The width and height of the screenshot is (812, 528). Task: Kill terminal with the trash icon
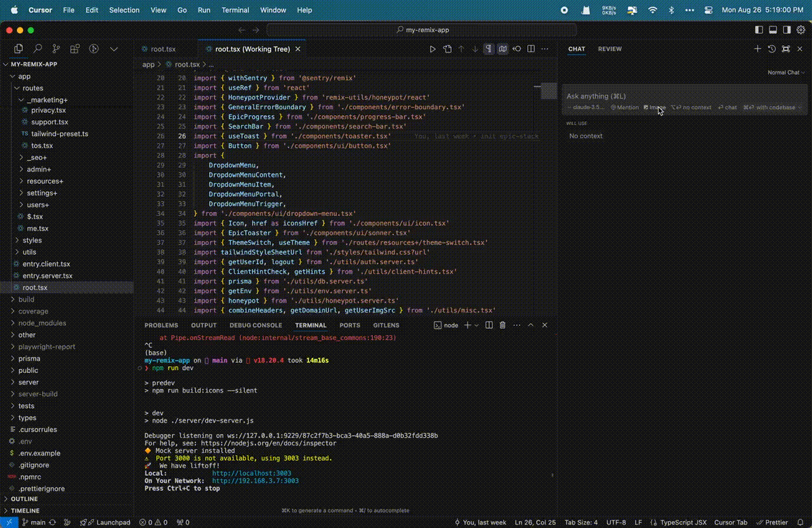click(502, 325)
